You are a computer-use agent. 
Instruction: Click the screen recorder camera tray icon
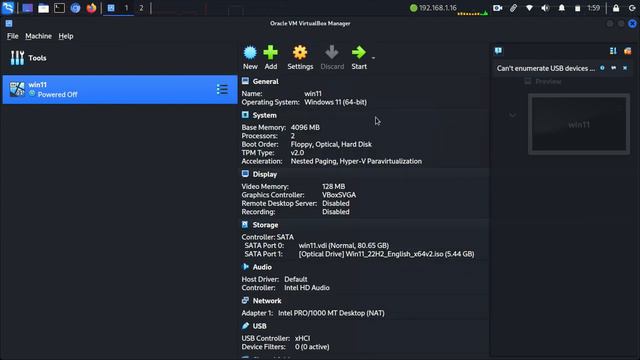pos(498,8)
